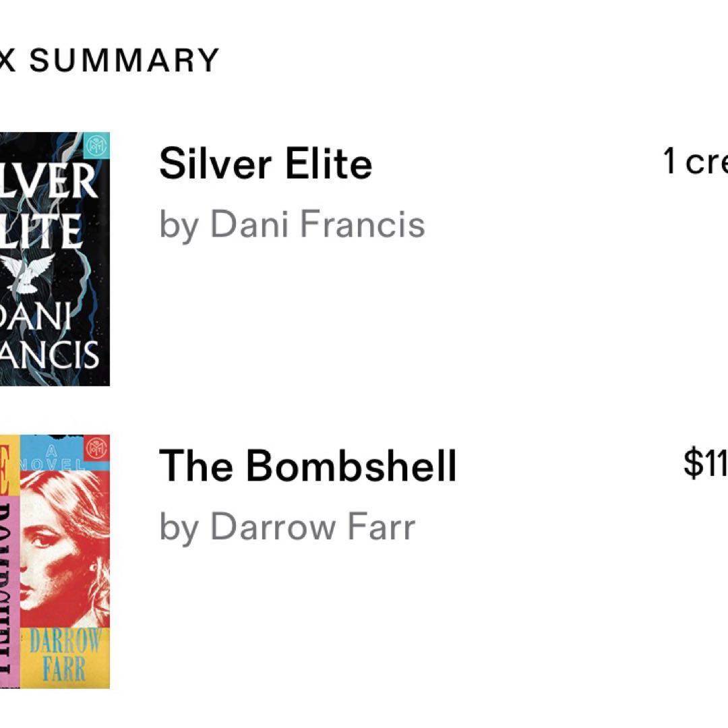
Task: Open The Bombshell book cover thumbnail
Action: (x=55, y=562)
